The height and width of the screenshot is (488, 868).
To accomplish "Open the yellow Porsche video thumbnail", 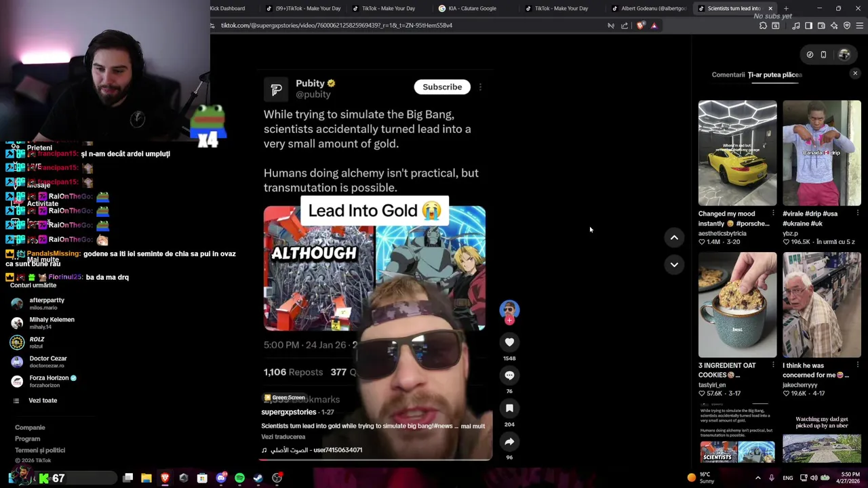I will tap(737, 153).
